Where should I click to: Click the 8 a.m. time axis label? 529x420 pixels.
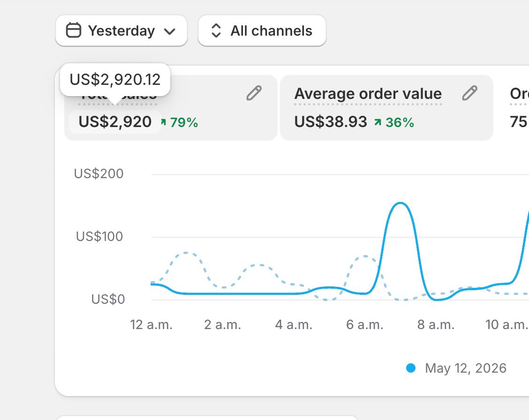tap(436, 324)
